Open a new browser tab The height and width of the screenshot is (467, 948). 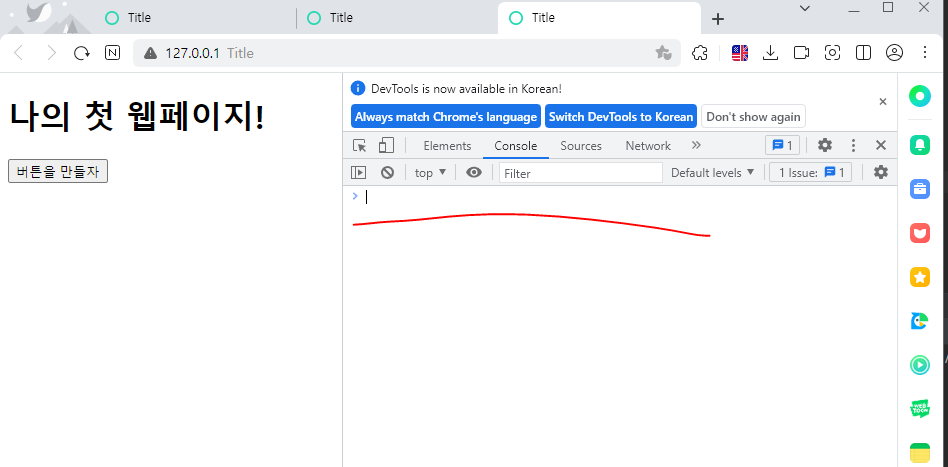718,19
